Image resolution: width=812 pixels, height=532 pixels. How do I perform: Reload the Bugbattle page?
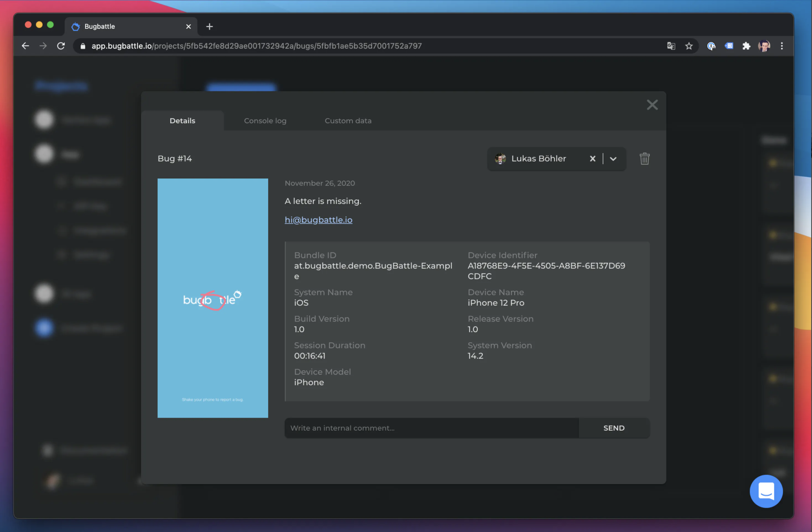tap(61, 46)
